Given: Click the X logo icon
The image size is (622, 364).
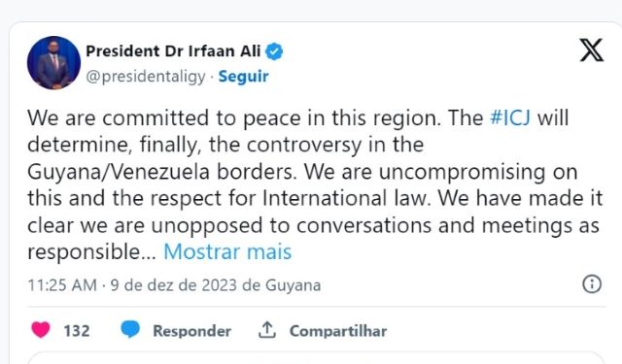Looking at the screenshot, I should [592, 50].
